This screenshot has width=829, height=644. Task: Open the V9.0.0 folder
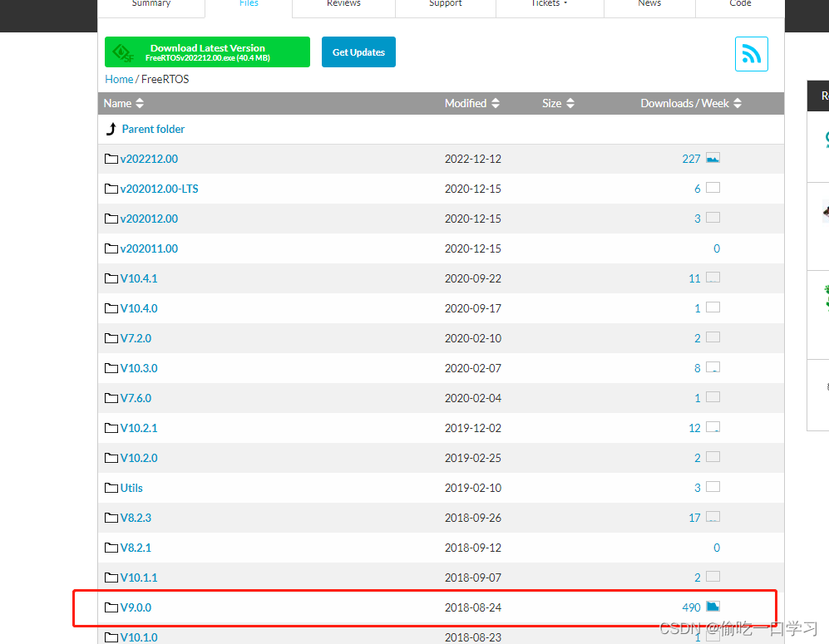136,607
